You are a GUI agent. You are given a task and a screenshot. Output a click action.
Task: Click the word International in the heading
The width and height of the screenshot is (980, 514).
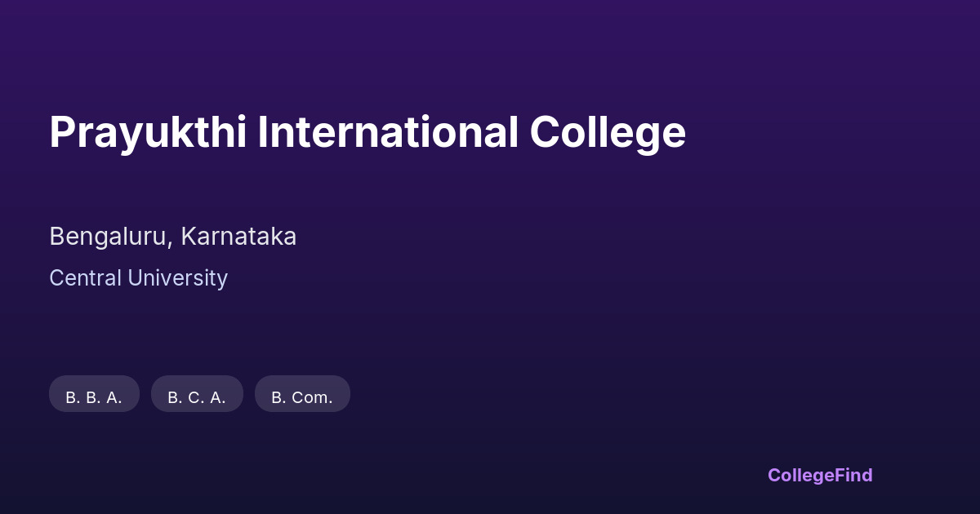[x=387, y=133]
